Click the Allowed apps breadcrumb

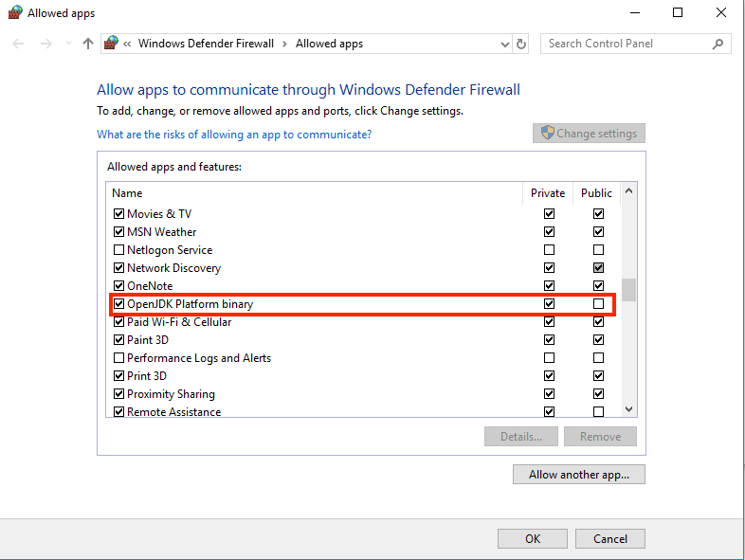click(x=329, y=44)
